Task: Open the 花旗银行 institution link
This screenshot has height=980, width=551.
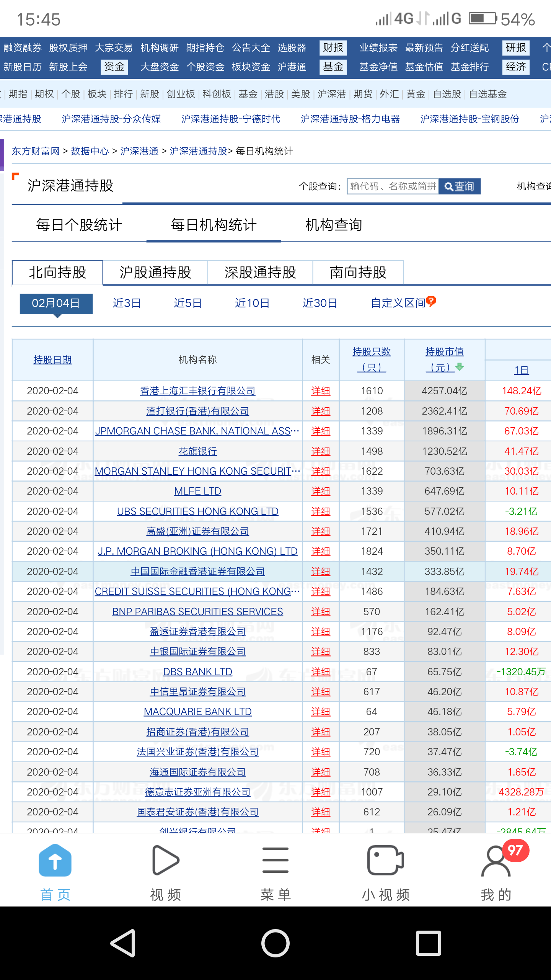Action: (197, 451)
